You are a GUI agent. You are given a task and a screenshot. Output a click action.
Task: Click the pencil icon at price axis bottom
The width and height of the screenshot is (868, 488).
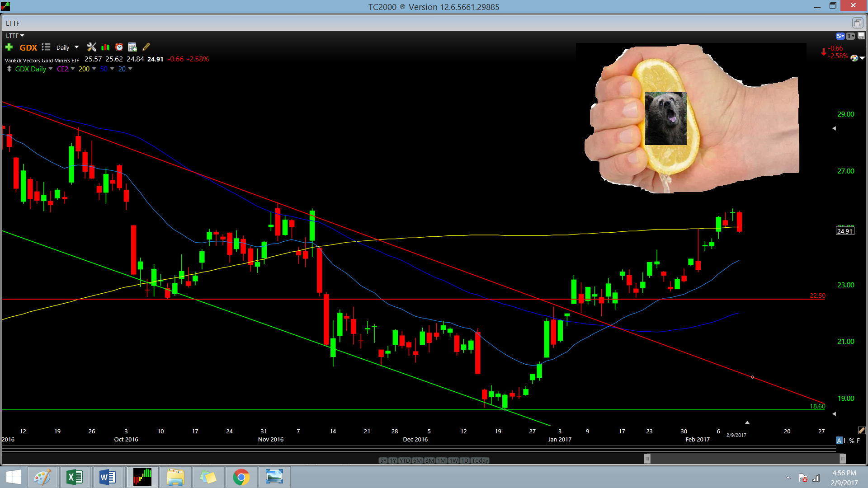[862, 430]
